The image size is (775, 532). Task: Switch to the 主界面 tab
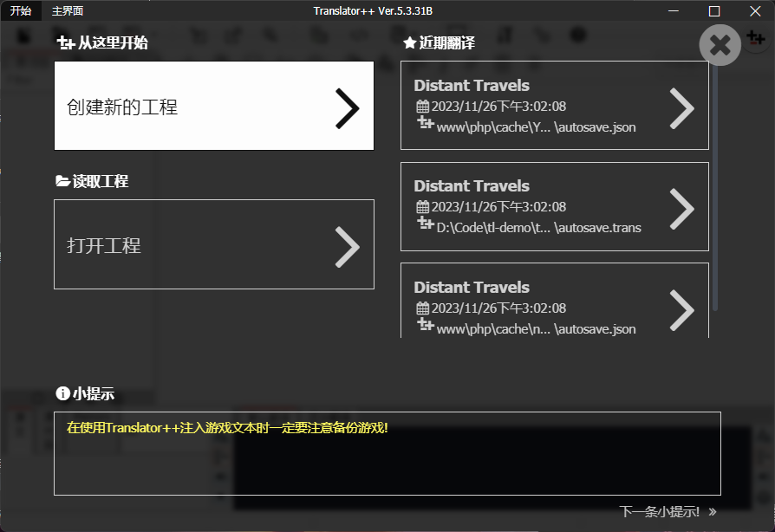(x=68, y=11)
